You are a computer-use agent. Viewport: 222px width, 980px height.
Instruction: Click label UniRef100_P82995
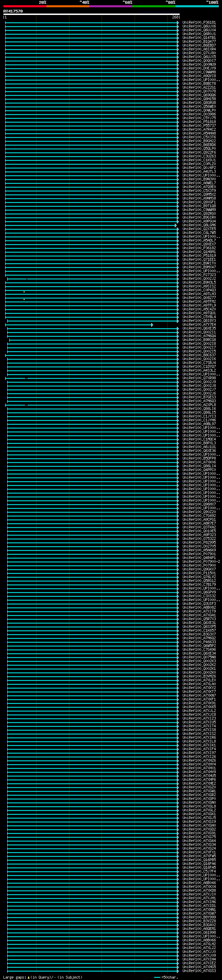[199, 543]
